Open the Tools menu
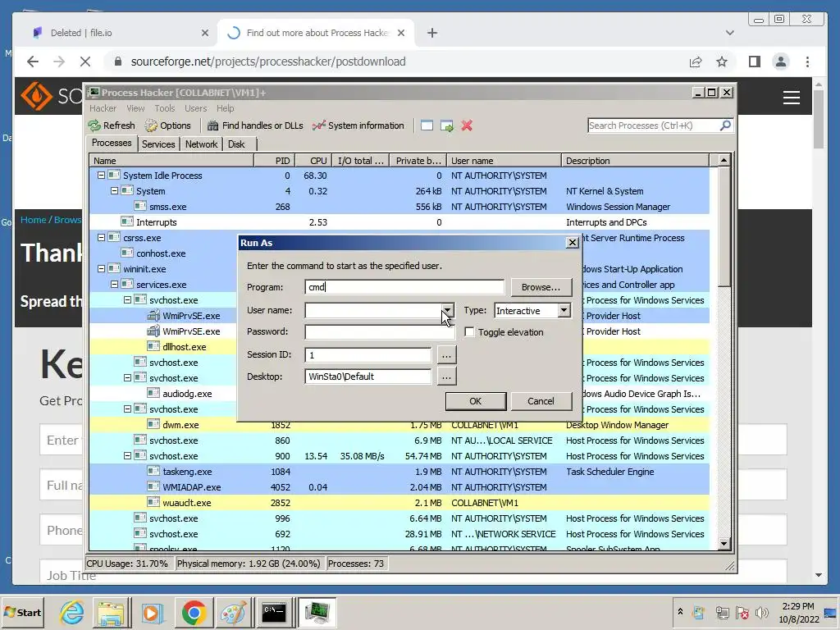 coord(164,108)
